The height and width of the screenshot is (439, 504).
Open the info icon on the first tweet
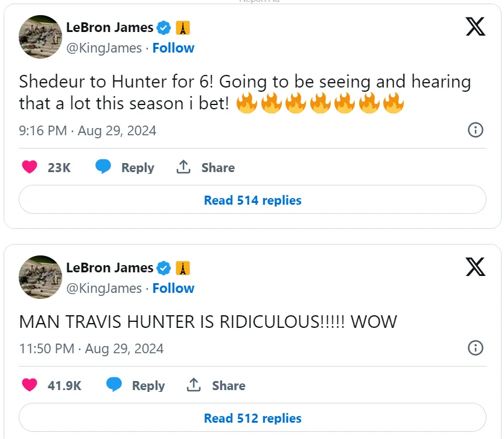click(x=476, y=130)
